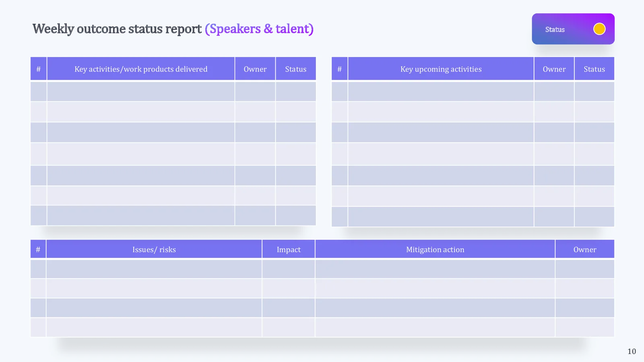644x362 pixels.
Task: Select the 'Issues/ risks' column header
Action: tap(154, 249)
